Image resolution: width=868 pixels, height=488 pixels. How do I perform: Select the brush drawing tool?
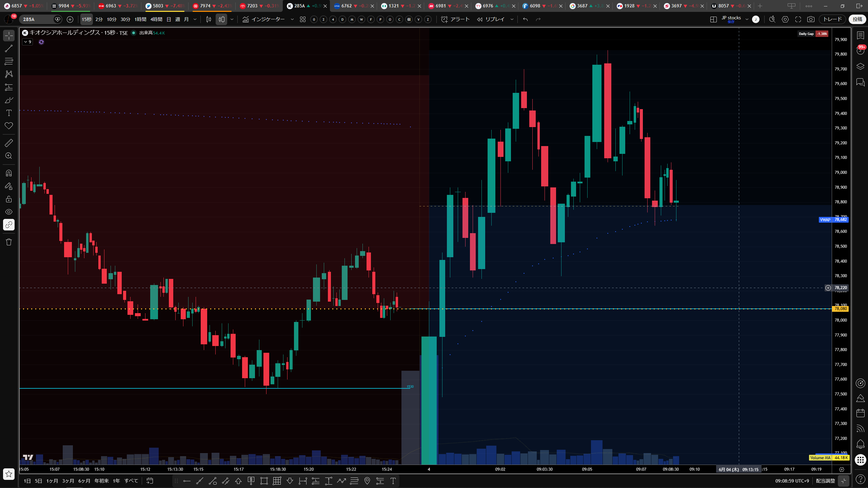[x=9, y=100]
